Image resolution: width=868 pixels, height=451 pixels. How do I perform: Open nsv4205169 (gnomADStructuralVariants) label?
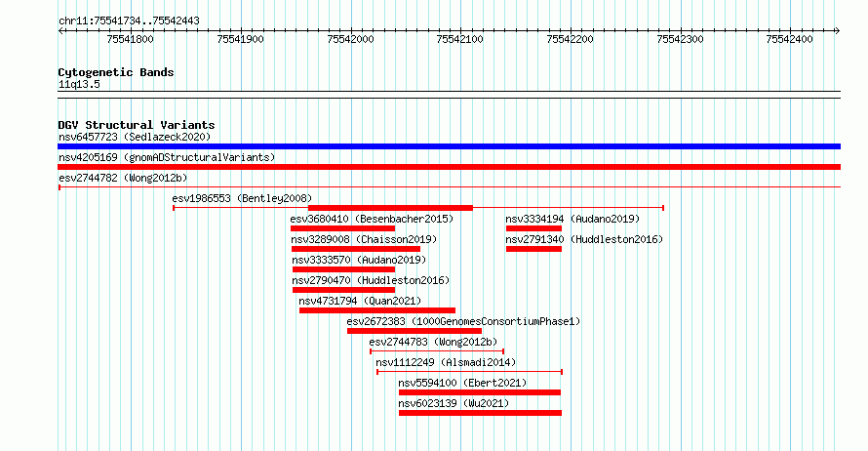coord(167,157)
